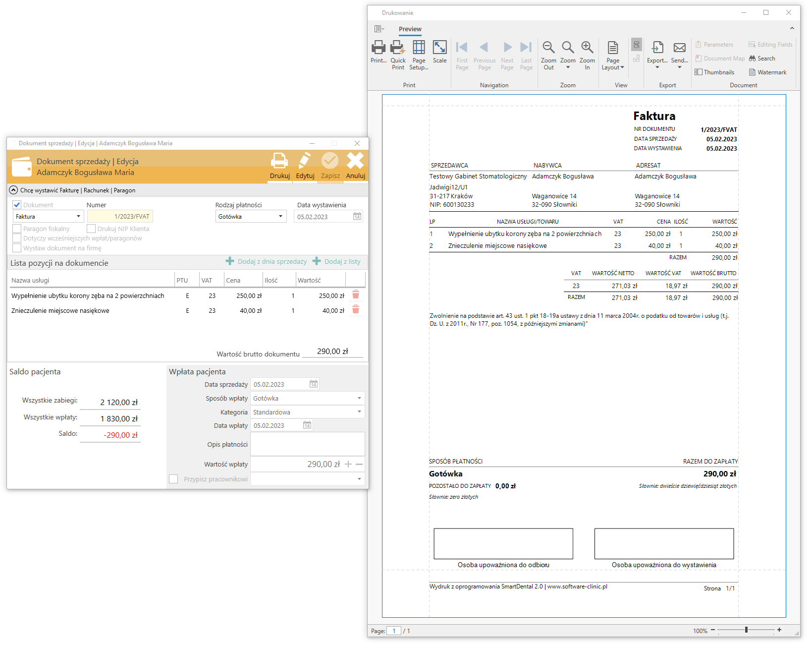
Task: Collapse the ribbon using the chevron
Action: (x=792, y=28)
